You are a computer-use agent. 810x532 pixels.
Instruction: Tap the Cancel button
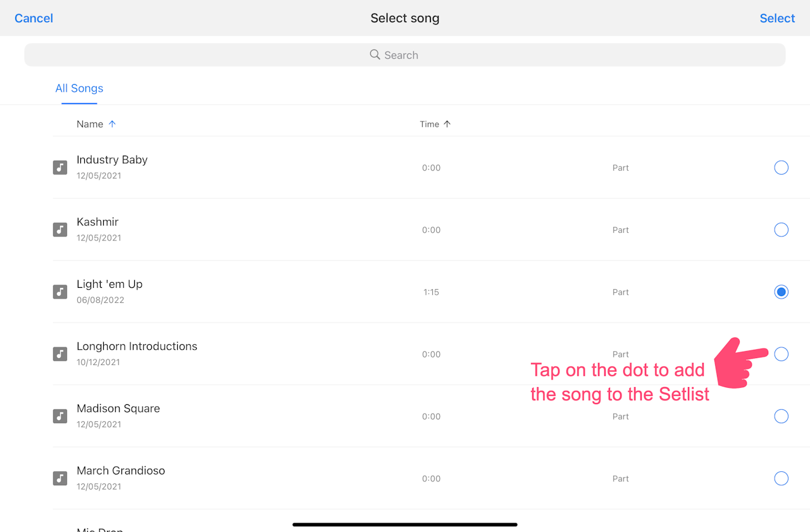pyautogui.click(x=34, y=18)
